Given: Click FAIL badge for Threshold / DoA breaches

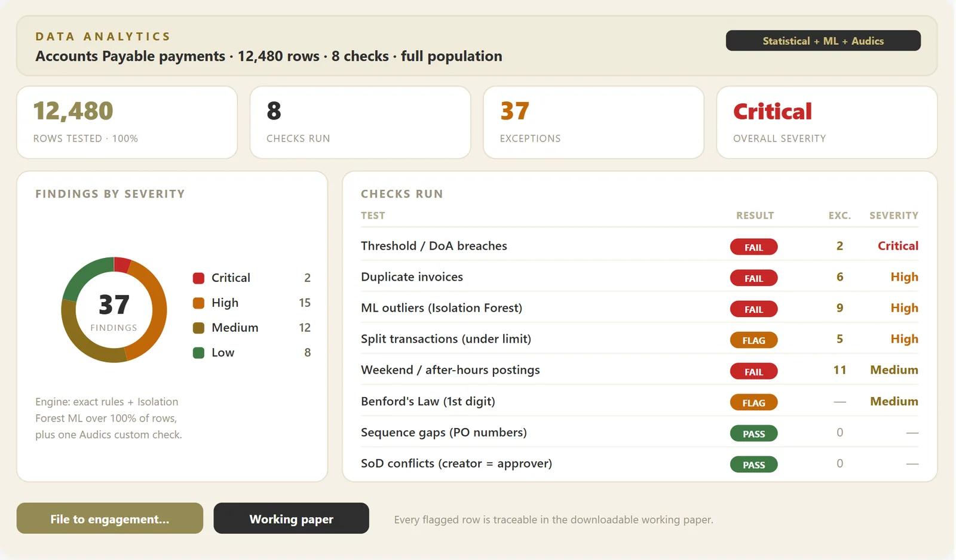Looking at the screenshot, I should [x=753, y=247].
